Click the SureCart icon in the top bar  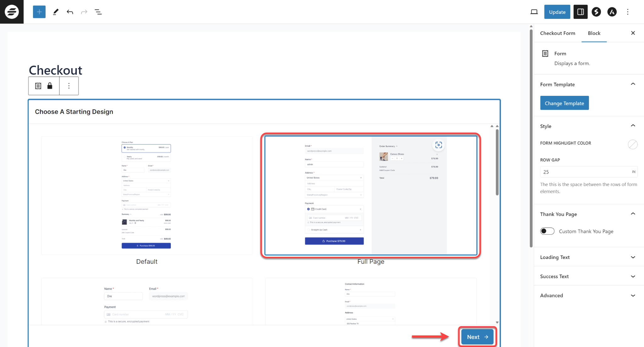point(596,12)
